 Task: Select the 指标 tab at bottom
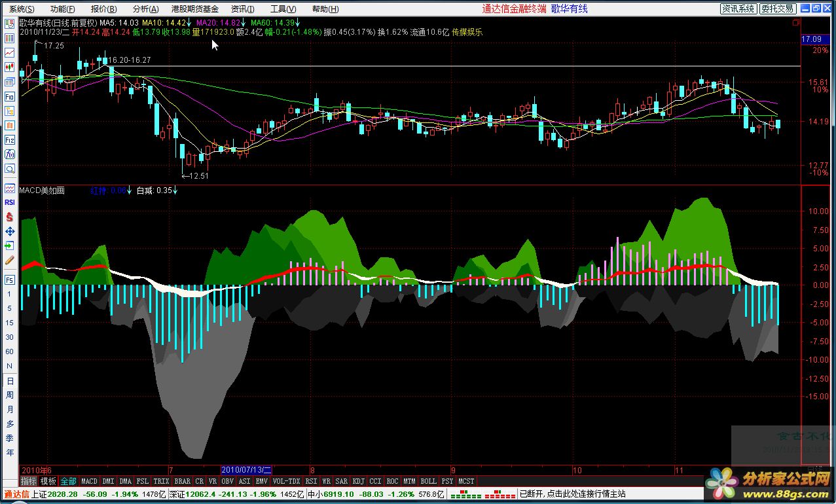pyautogui.click(x=29, y=481)
